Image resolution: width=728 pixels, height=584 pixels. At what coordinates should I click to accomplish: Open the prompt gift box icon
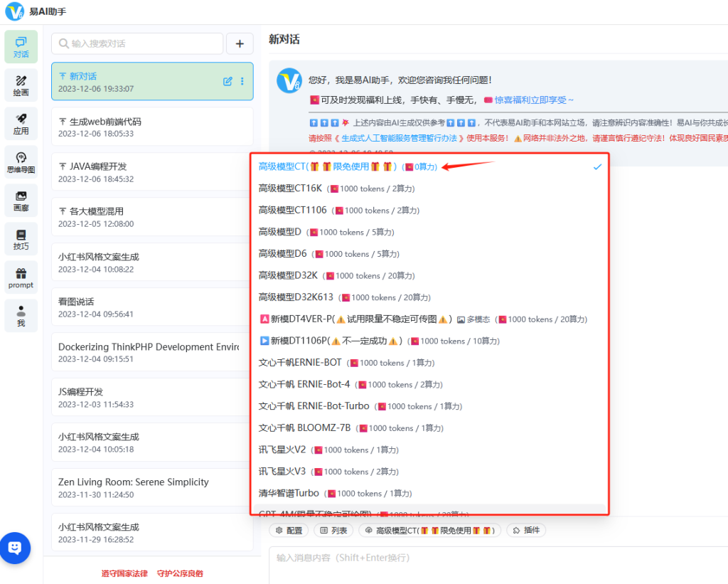(x=21, y=277)
